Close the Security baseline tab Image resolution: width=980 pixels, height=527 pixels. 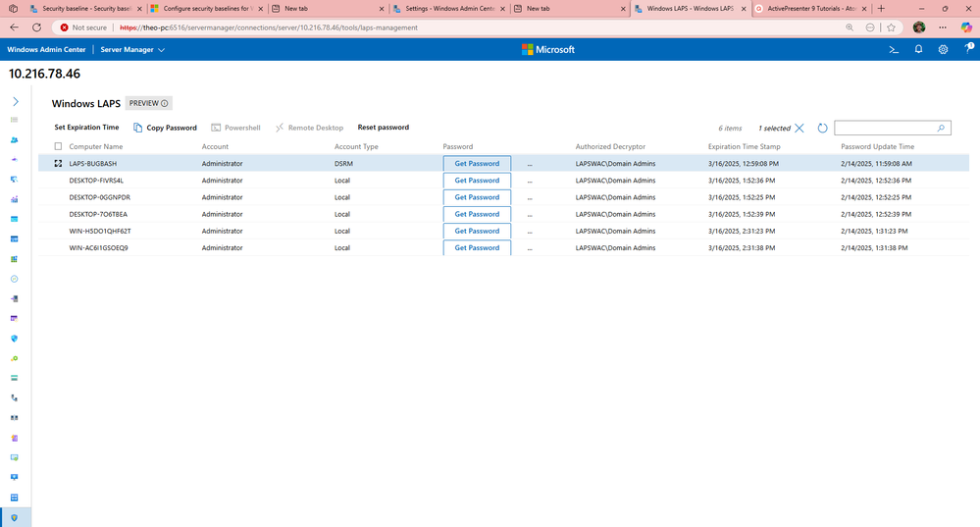(139, 9)
